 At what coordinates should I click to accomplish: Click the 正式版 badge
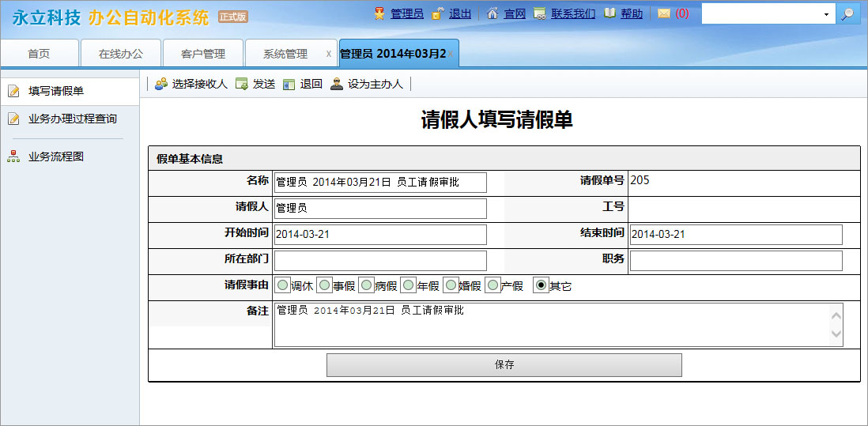click(233, 17)
